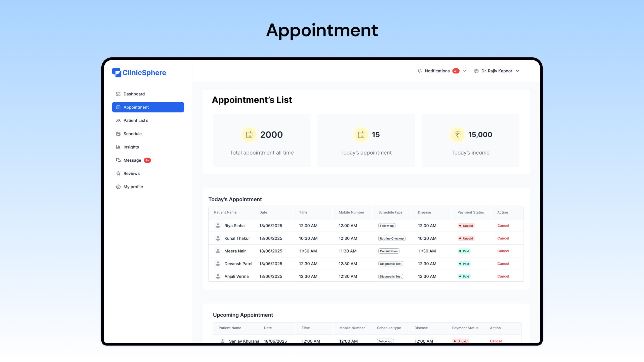The image size is (644, 362).
Task: Go to the Message menu item
Action: [132, 160]
